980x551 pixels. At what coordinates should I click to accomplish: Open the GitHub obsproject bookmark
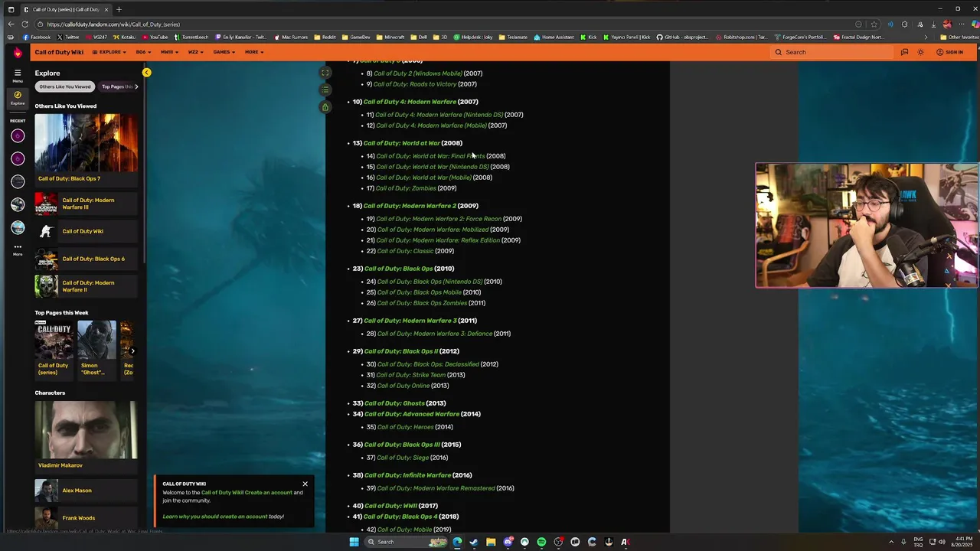(x=683, y=37)
